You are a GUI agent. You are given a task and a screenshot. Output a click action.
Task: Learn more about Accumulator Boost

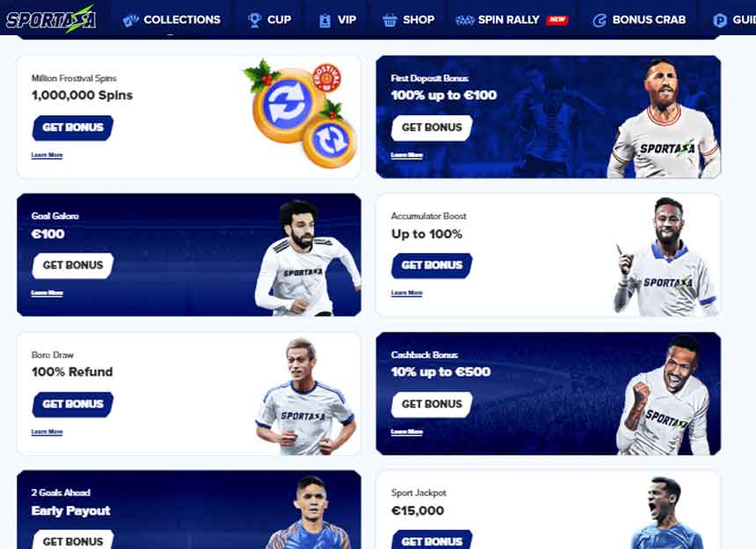[x=406, y=293]
